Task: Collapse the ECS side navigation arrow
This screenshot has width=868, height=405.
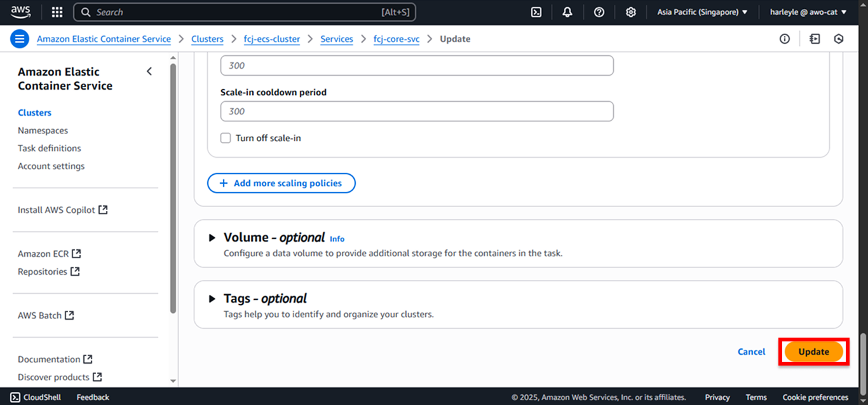Action: pyautogui.click(x=149, y=71)
